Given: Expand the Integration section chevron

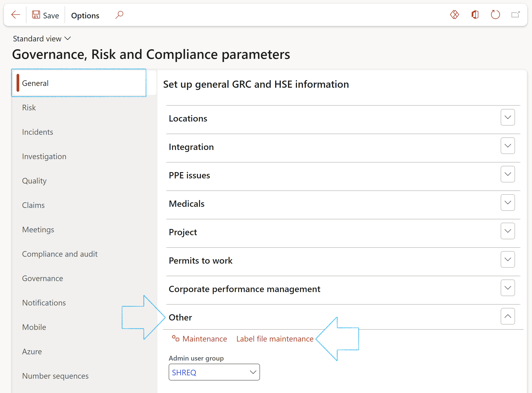Looking at the screenshot, I should [508, 146].
